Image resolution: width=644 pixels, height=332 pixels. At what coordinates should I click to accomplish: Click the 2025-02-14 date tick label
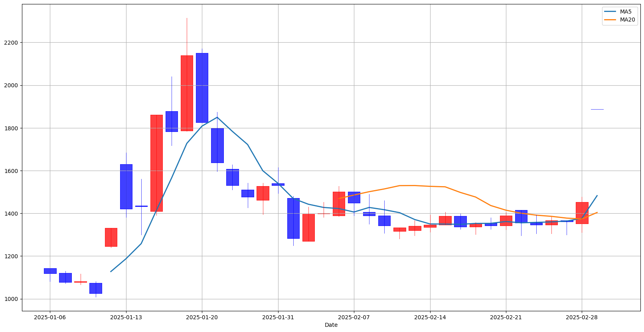[x=430, y=317]
